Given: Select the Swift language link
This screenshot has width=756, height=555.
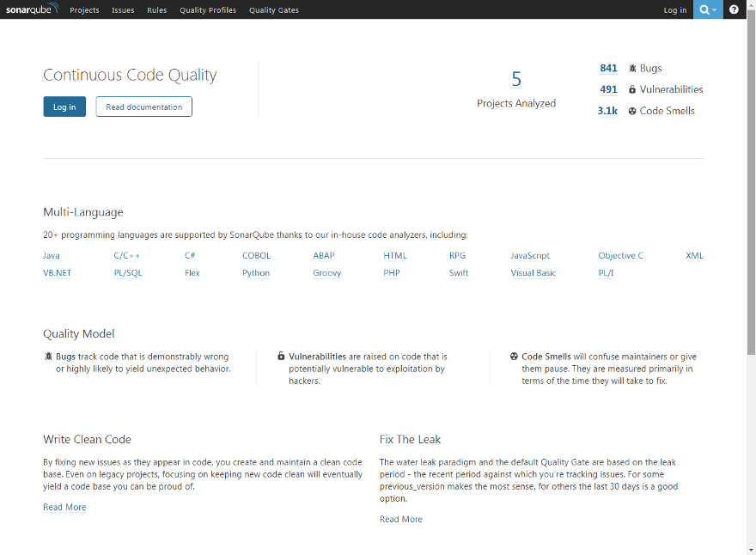Looking at the screenshot, I should coord(459,273).
